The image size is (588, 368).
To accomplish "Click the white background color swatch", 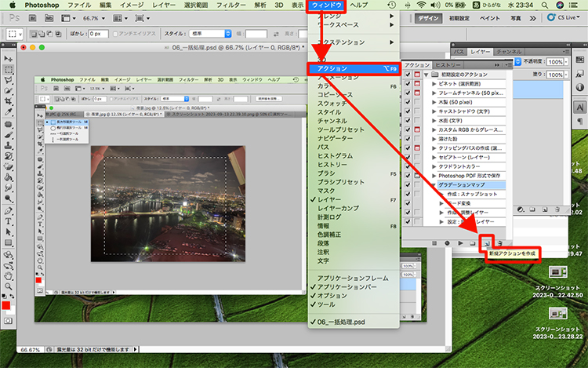I will point(12,311).
